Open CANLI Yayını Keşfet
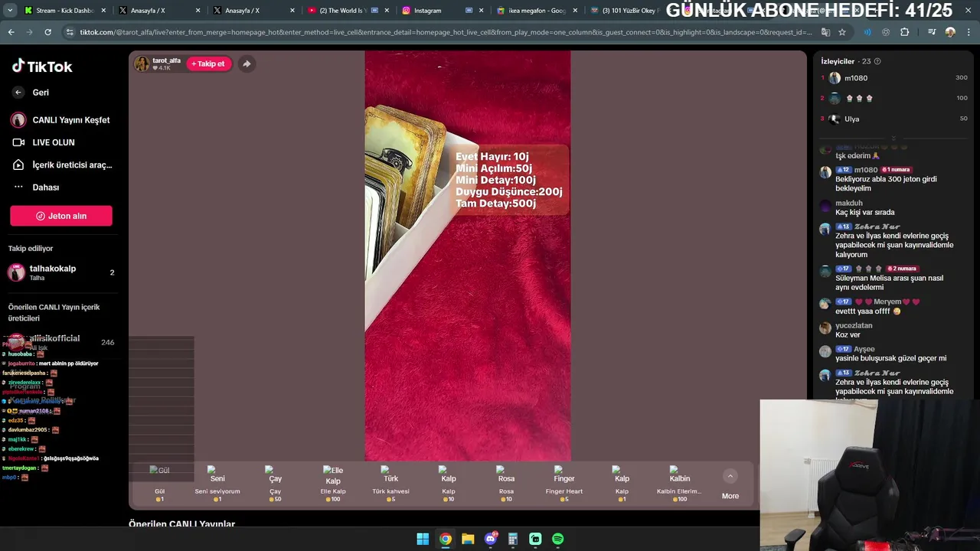Image resolution: width=980 pixels, height=551 pixels. click(x=61, y=120)
